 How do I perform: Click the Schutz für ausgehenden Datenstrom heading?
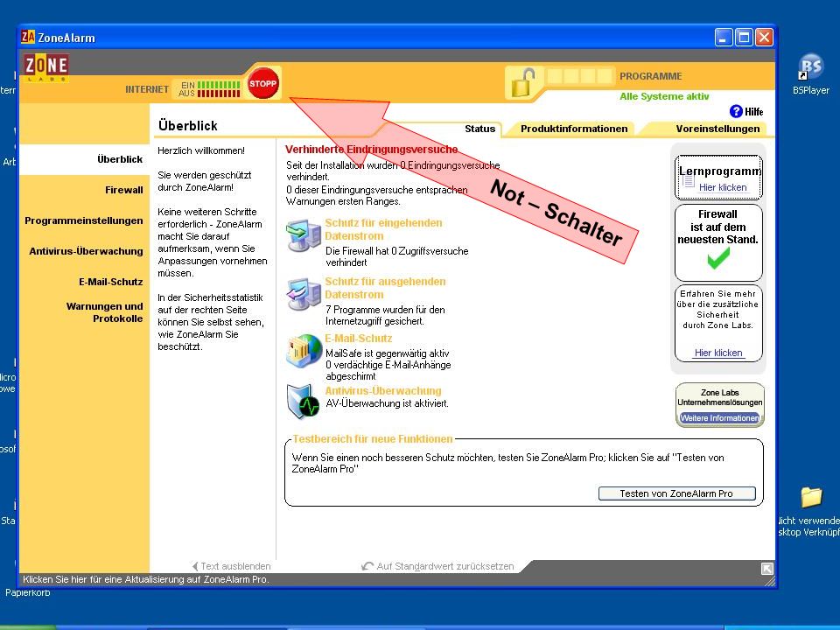click(385, 288)
